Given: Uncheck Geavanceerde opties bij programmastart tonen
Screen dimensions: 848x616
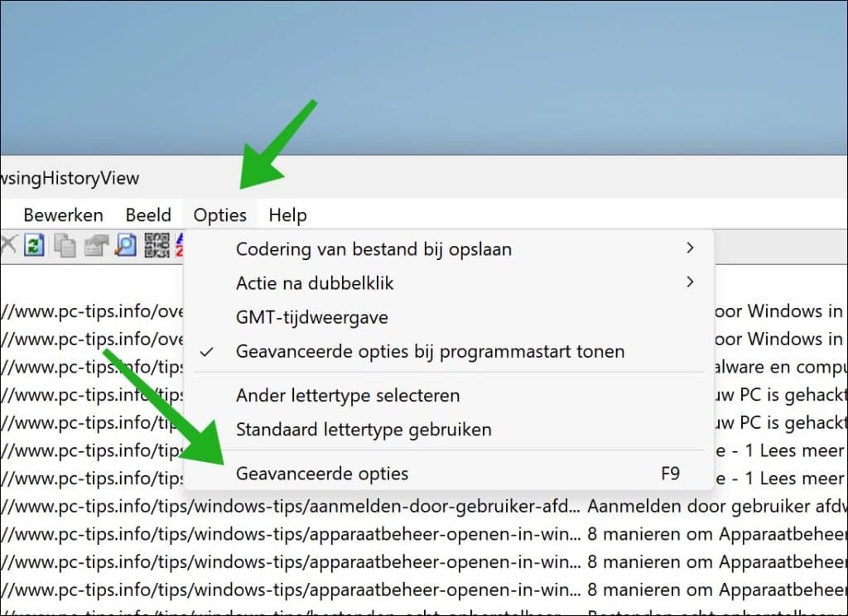Looking at the screenshot, I should pos(449,352).
